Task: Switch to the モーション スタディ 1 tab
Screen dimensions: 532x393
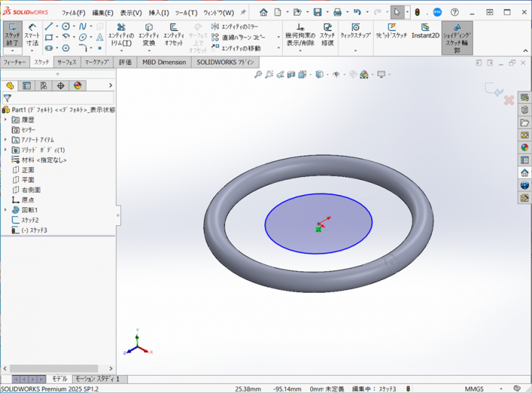Action: [99, 379]
